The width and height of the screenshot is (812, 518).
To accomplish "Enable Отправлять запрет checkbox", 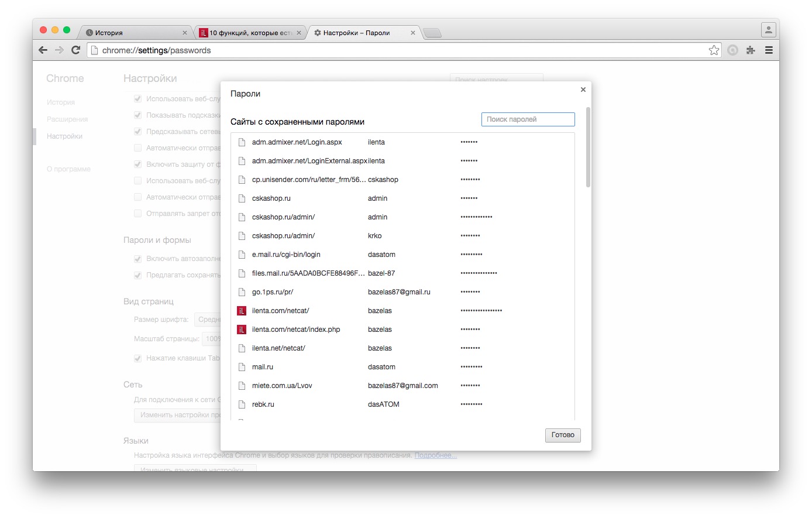I will point(138,214).
